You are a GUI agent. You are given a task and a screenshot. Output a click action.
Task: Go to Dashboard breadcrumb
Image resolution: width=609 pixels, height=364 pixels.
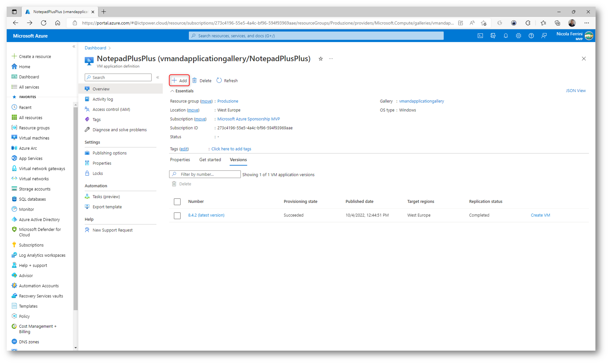pos(95,48)
